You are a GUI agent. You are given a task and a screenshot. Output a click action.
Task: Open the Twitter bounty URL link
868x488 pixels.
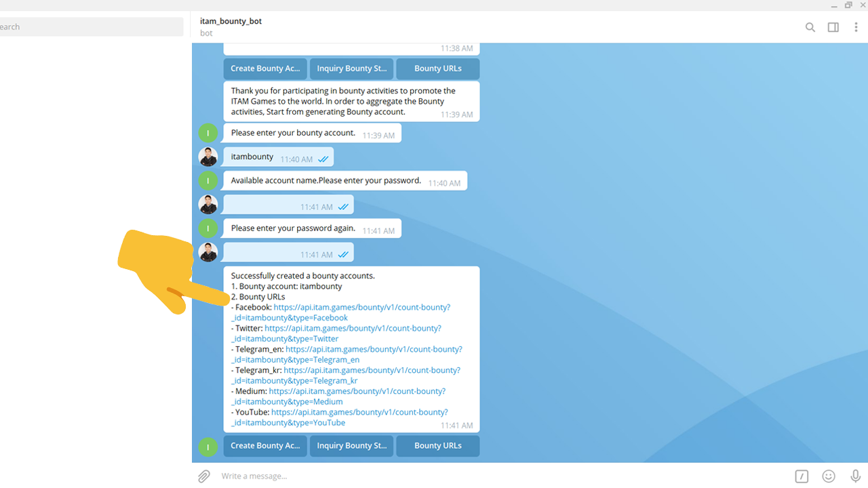[336, 333]
